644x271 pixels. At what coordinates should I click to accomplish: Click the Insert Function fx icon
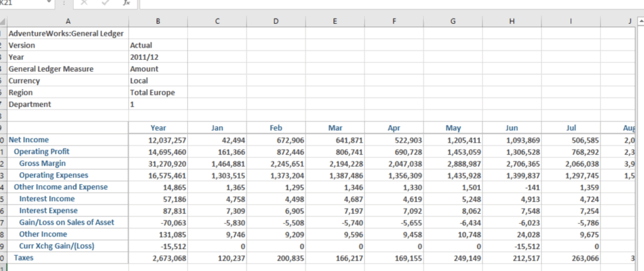(126, 3)
